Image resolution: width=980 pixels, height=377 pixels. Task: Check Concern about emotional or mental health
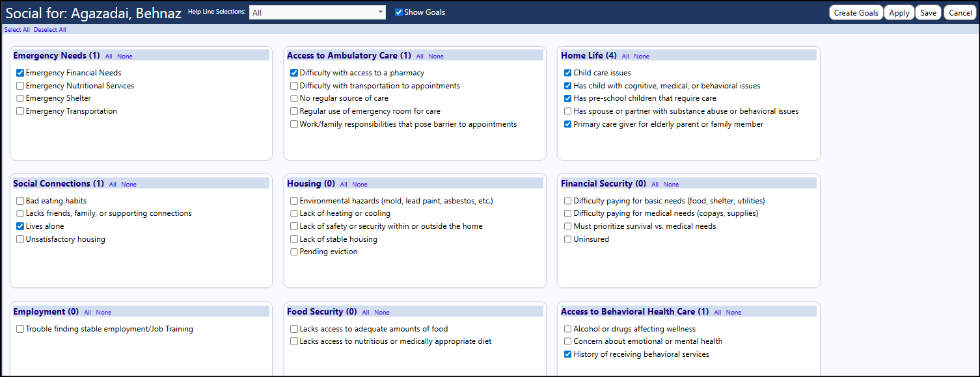tap(568, 341)
